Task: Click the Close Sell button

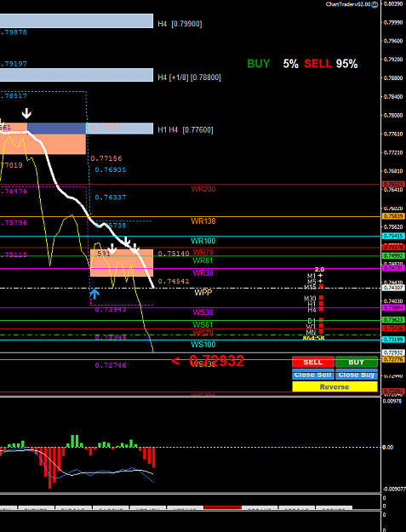Action: [x=312, y=375]
